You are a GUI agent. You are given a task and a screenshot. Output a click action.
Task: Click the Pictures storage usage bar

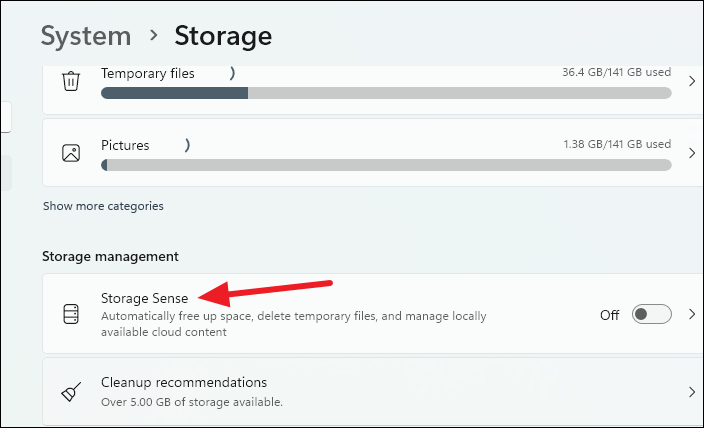(x=386, y=165)
